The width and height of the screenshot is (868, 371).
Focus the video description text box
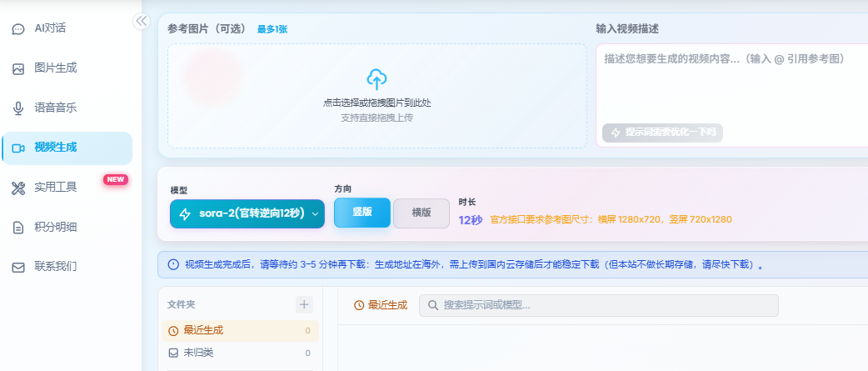click(732, 95)
